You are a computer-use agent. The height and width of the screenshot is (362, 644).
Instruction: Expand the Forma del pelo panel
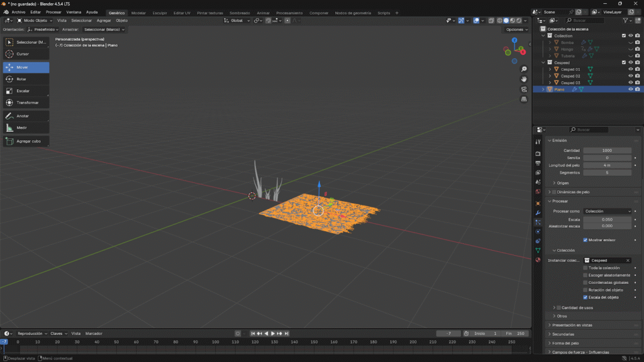566,343
